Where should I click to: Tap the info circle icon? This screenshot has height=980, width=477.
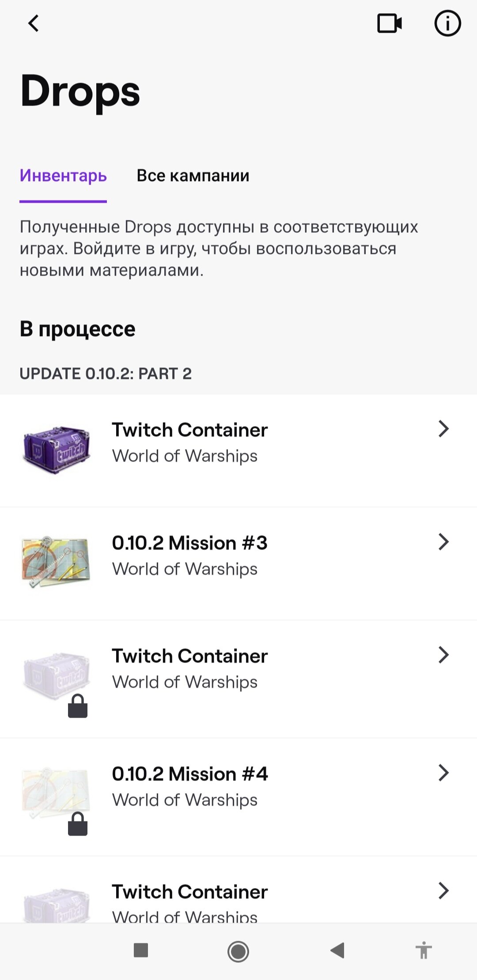click(447, 23)
